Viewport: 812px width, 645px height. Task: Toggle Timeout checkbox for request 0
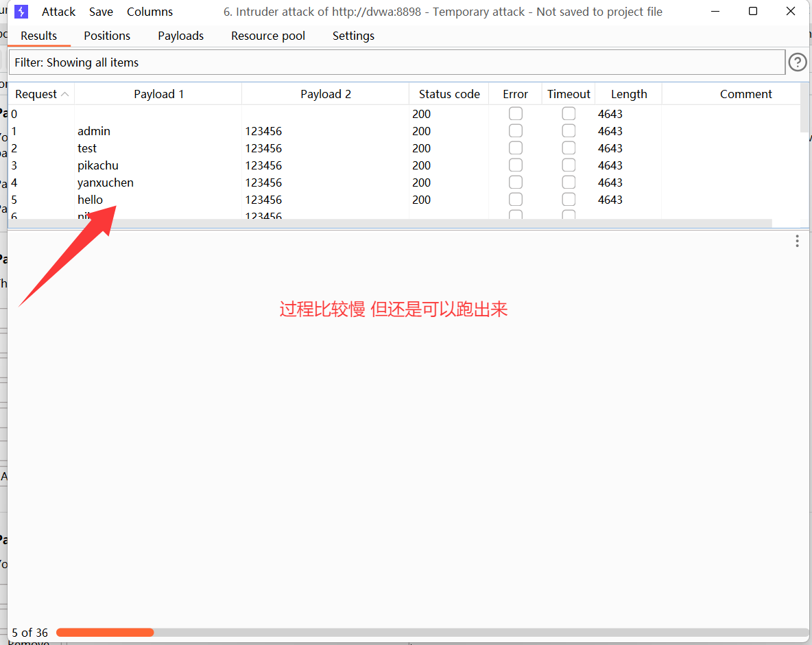coord(569,113)
